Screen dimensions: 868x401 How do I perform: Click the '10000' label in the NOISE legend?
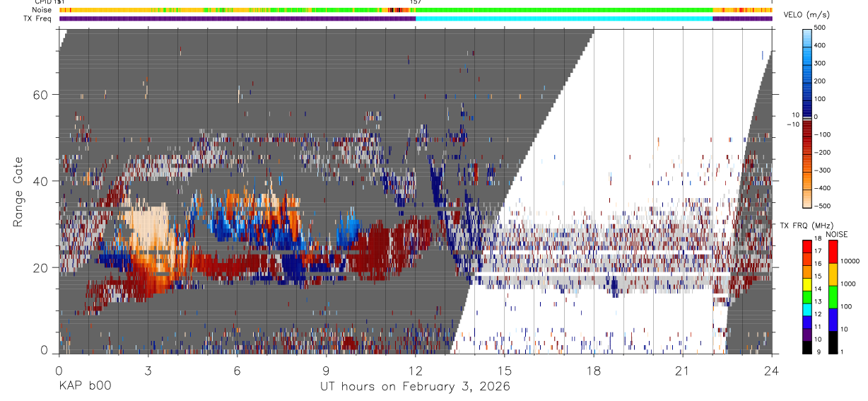(x=850, y=261)
